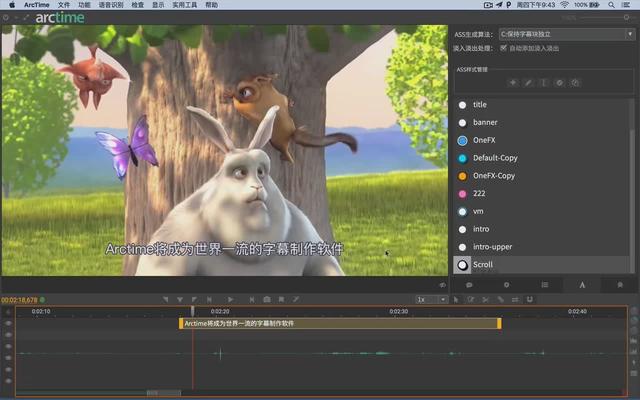Open the speech bubble subtitle tab
This screenshot has height=400, width=640.
(469, 285)
